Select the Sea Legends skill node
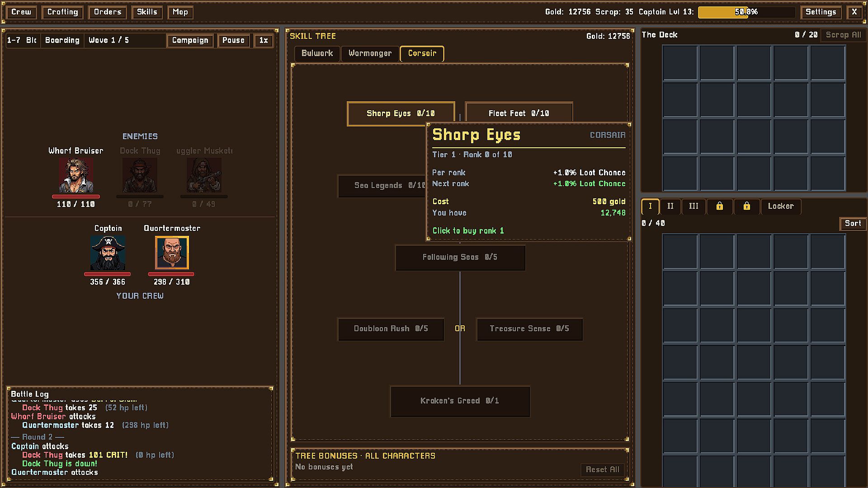 click(382, 185)
